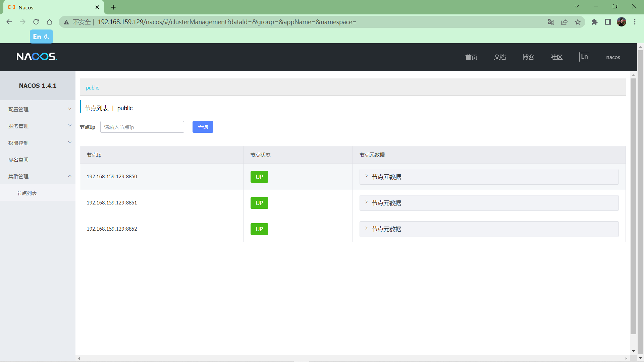Click the 节点列表 | public page heading

[109, 108]
